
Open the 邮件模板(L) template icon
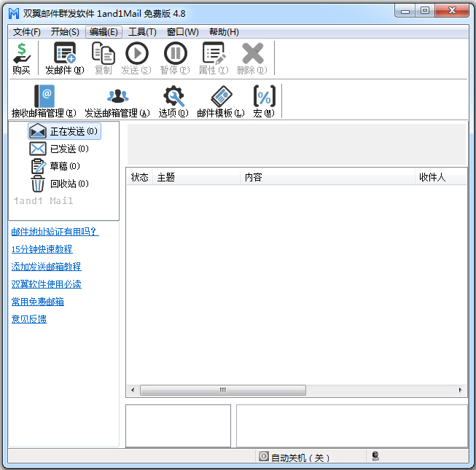[x=221, y=101]
